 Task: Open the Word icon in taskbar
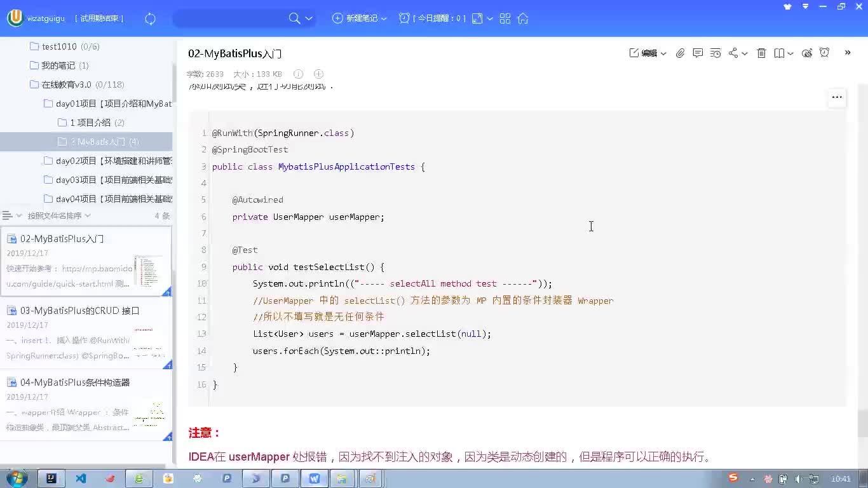[x=315, y=478]
